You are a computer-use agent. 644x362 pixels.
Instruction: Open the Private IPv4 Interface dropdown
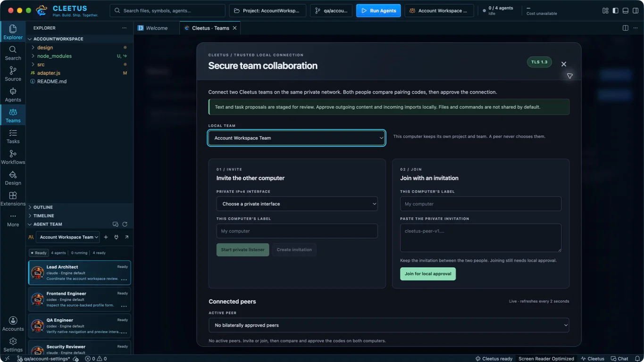coord(297,204)
